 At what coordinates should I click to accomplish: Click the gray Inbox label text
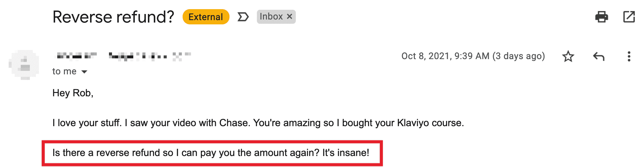[x=271, y=16]
